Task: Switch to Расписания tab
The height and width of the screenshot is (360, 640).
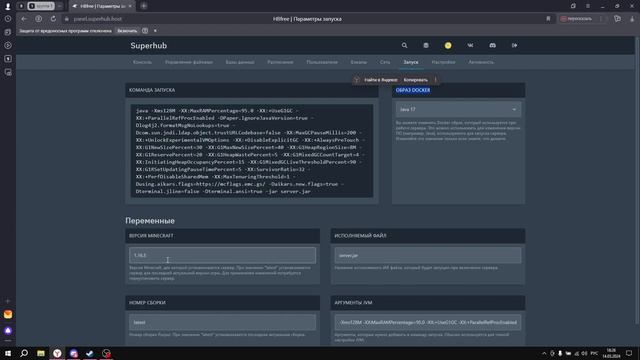Action: click(x=280, y=62)
